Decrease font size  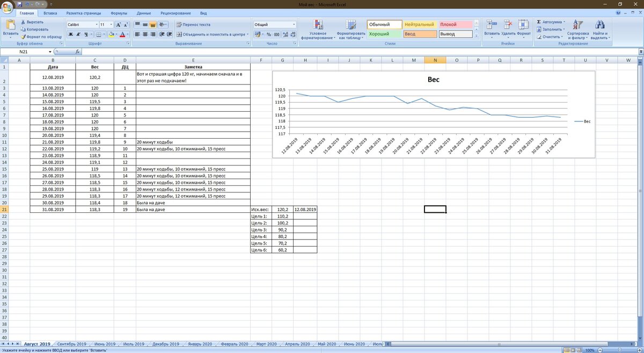coord(126,25)
